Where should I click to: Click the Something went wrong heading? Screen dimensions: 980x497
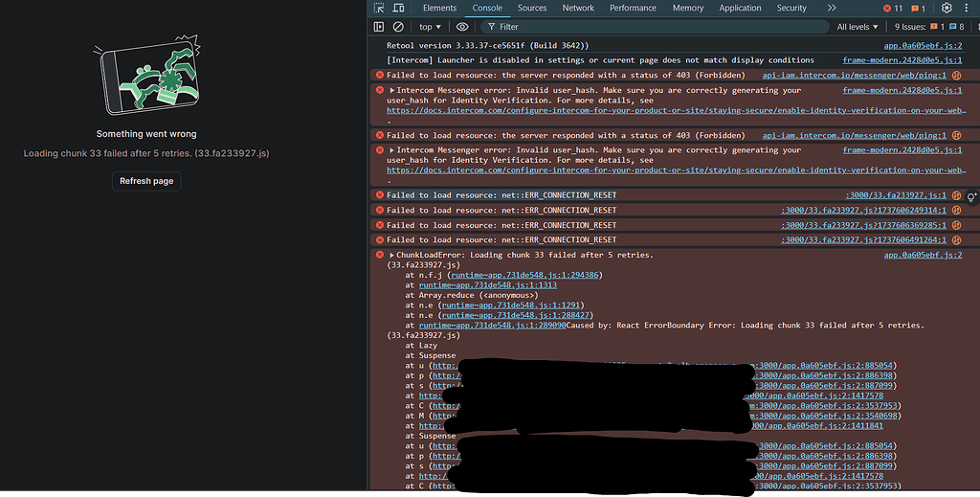146,134
